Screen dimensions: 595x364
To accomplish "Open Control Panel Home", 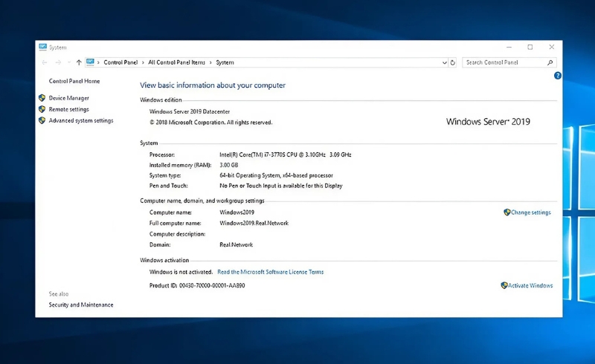I will pos(74,81).
